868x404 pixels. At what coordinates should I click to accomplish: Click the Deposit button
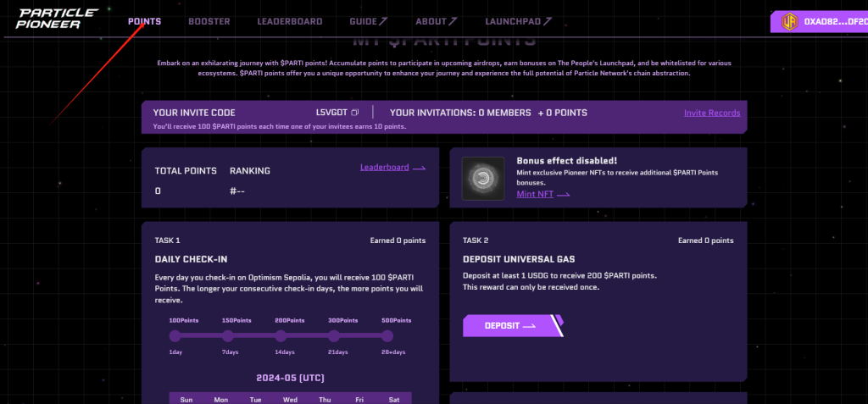[x=513, y=325]
